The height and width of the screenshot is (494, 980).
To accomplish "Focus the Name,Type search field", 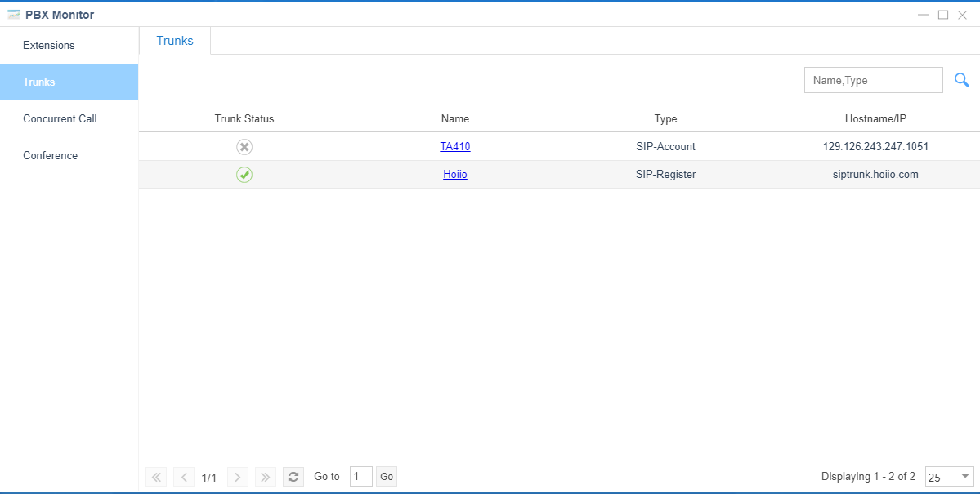I will click(x=873, y=80).
